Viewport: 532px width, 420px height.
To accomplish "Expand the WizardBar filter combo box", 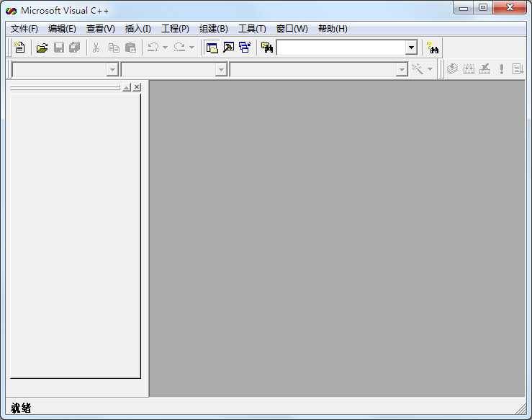I will click(x=221, y=70).
